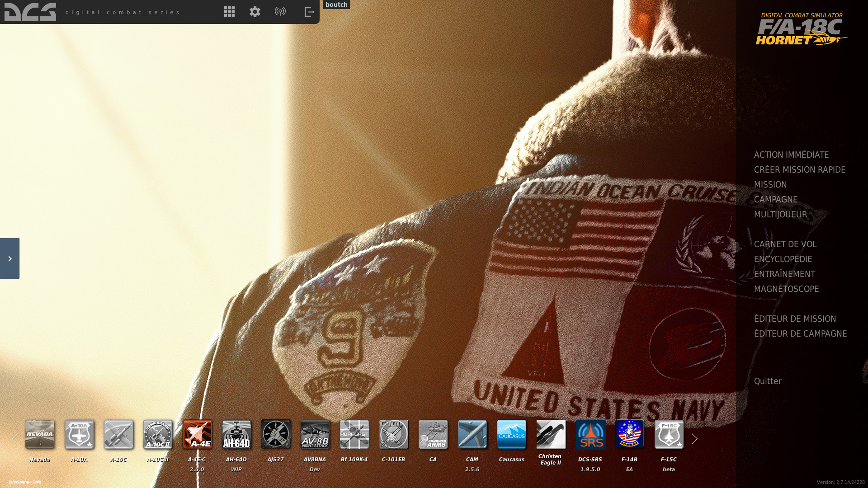Choose the AH-64D module icon

(236, 434)
